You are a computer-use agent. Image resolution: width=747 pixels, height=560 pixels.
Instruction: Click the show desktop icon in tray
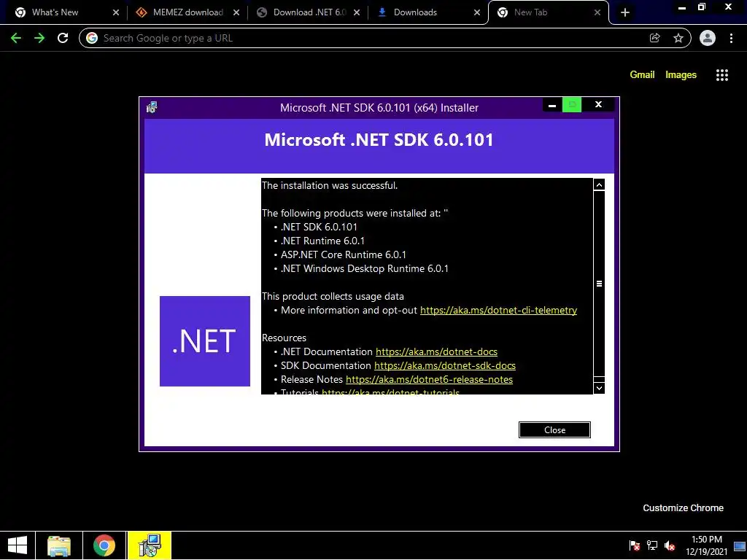pos(740,545)
